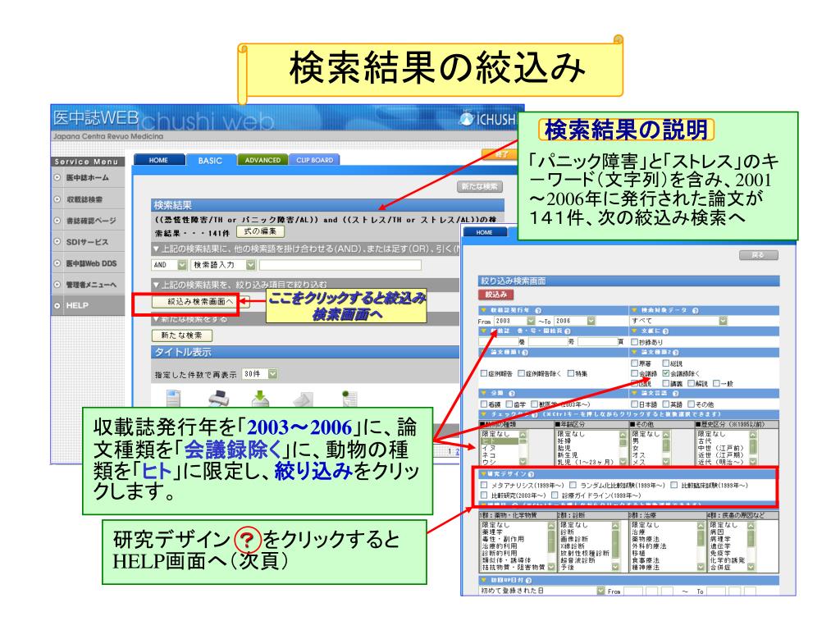Open the From year 2003 dropdown
The image size is (840, 630).
pos(514,321)
